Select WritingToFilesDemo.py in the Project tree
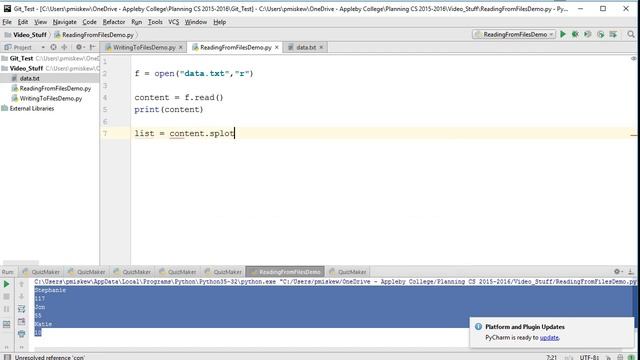This screenshot has height=360, width=640. click(51, 98)
